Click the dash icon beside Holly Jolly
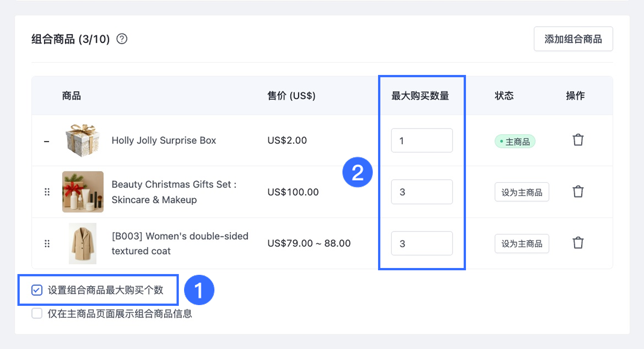Viewport: 644px width, 349px height. pyautogui.click(x=47, y=142)
